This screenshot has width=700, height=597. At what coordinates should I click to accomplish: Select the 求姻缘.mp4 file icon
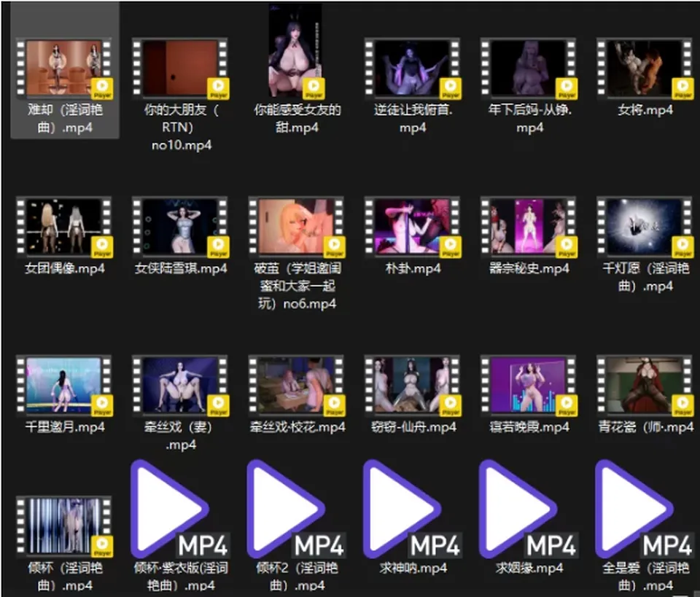[529, 510]
